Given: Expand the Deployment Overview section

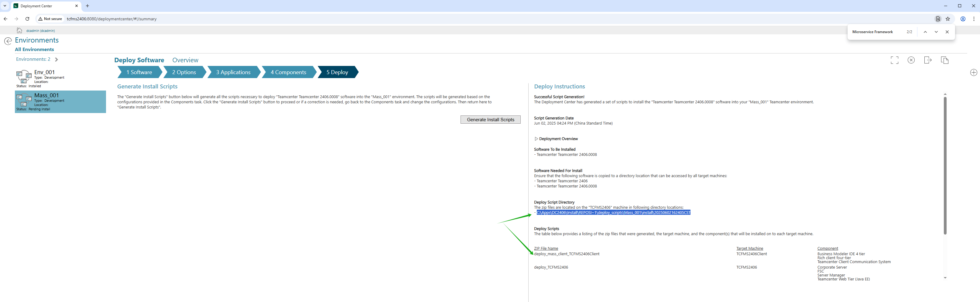Looking at the screenshot, I should 536,139.
